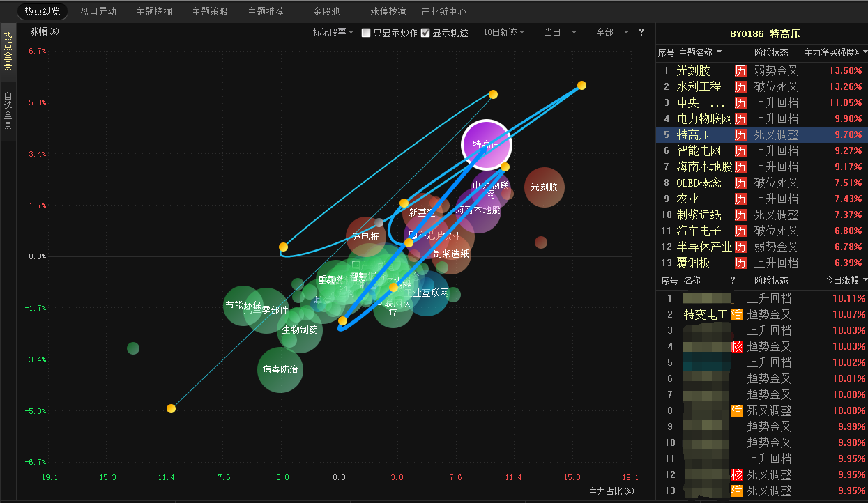The height and width of the screenshot is (503, 868).
Task: Click the 活 badge in stock row 8
Action: click(x=736, y=410)
